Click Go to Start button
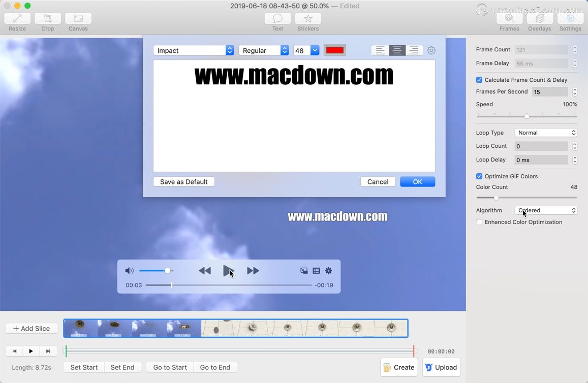 pyautogui.click(x=170, y=367)
